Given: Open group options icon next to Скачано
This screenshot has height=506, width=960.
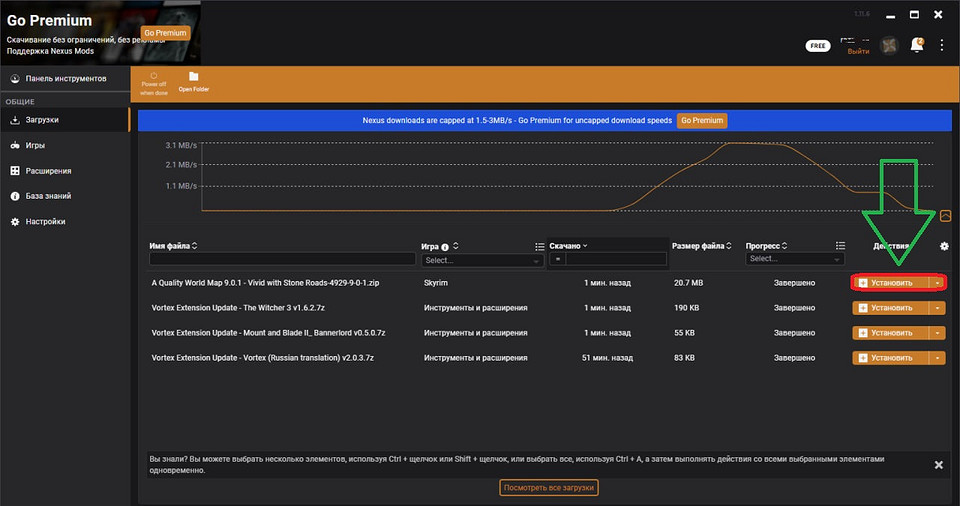Looking at the screenshot, I should (x=540, y=246).
